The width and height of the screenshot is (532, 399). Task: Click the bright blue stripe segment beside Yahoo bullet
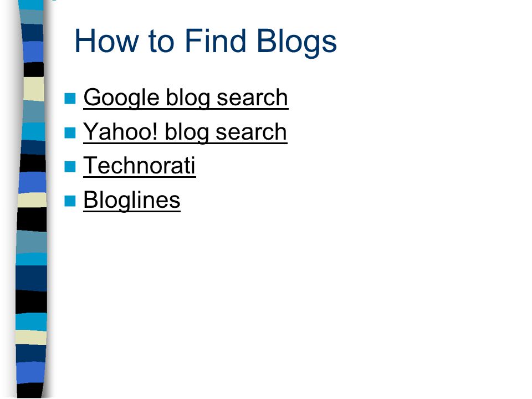point(33,132)
